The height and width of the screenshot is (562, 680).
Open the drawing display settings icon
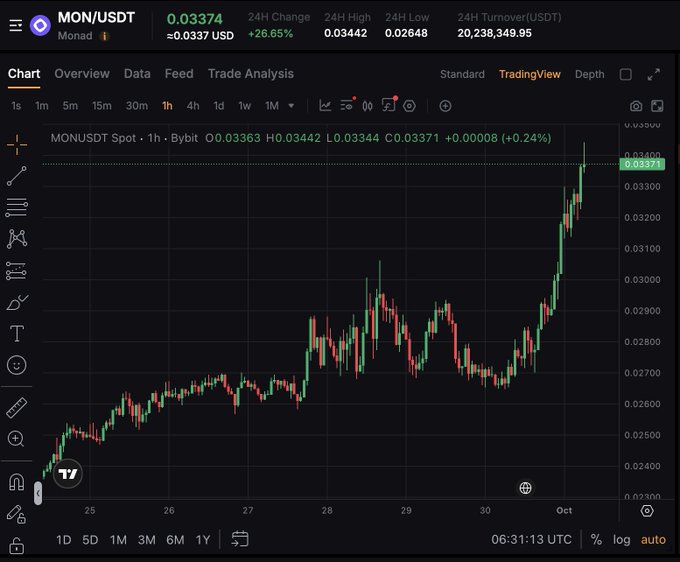point(389,105)
